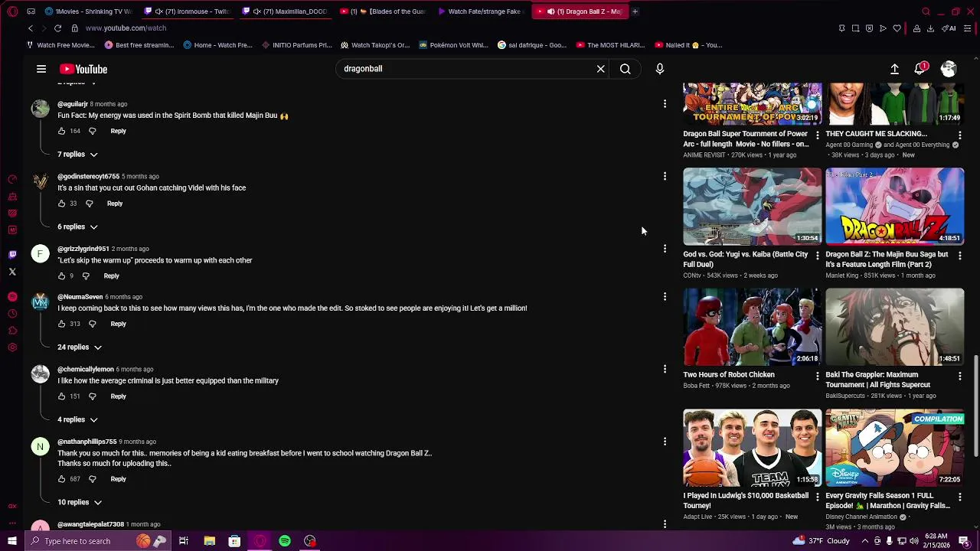Expand 24 replies under @NeumaSeven
Screen dimensions: 980x551
click(x=80, y=347)
